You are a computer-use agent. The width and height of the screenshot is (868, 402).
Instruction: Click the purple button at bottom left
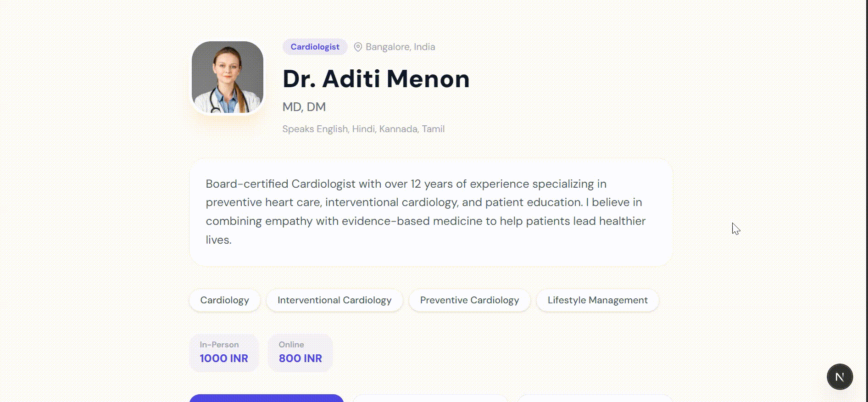(267, 398)
